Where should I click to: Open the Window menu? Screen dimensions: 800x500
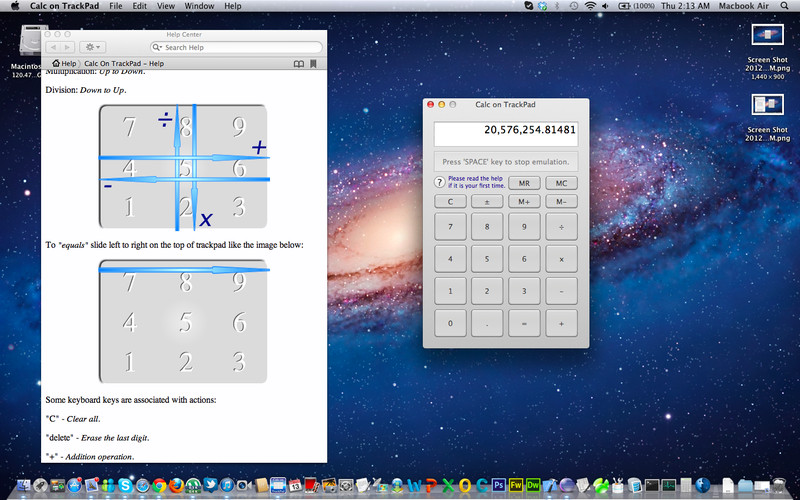pyautogui.click(x=199, y=6)
